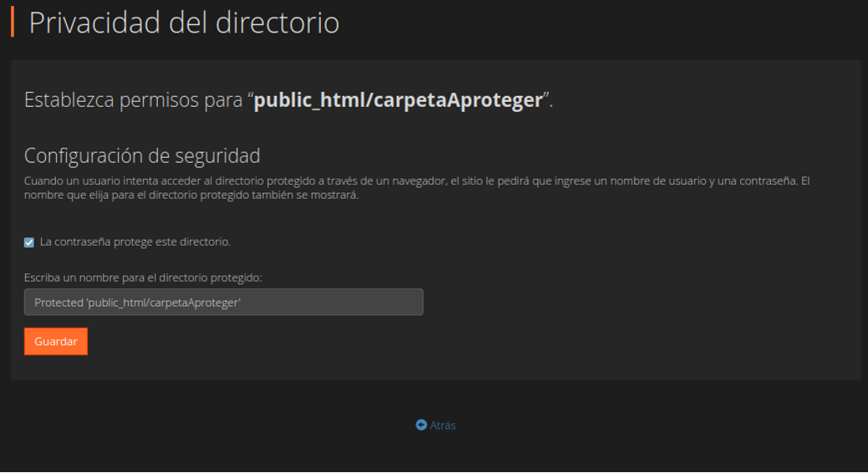
Task: Click the 'Escriba un nombre para el directorio protegido' label
Action: (x=143, y=277)
